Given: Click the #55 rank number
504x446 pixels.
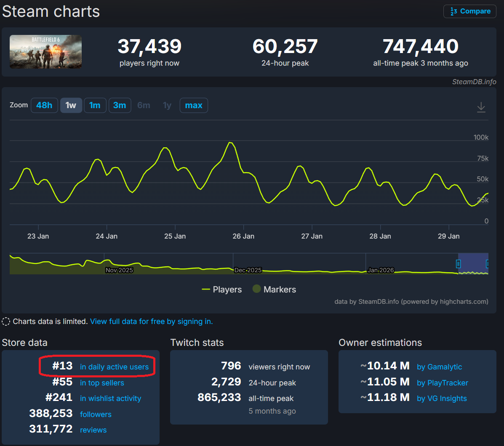Looking at the screenshot, I should point(62,382).
